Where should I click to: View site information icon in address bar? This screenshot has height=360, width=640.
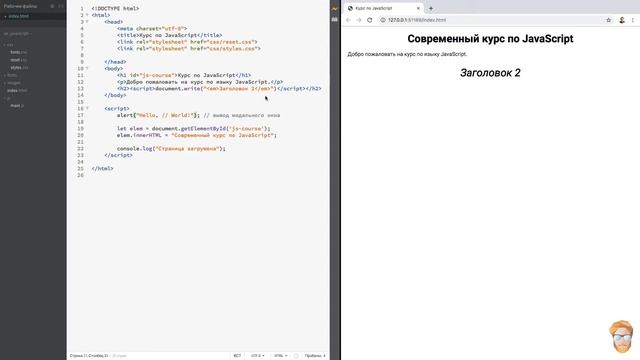(383, 20)
